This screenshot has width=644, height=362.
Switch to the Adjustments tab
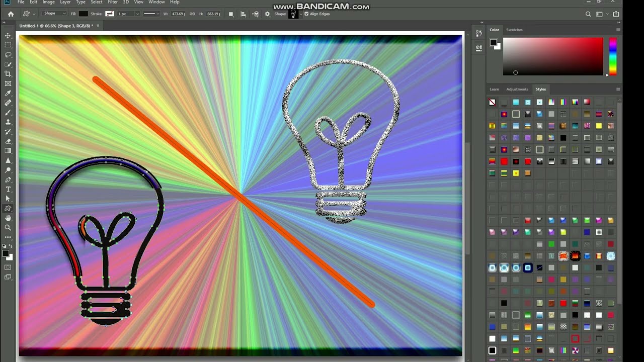coord(517,89)
